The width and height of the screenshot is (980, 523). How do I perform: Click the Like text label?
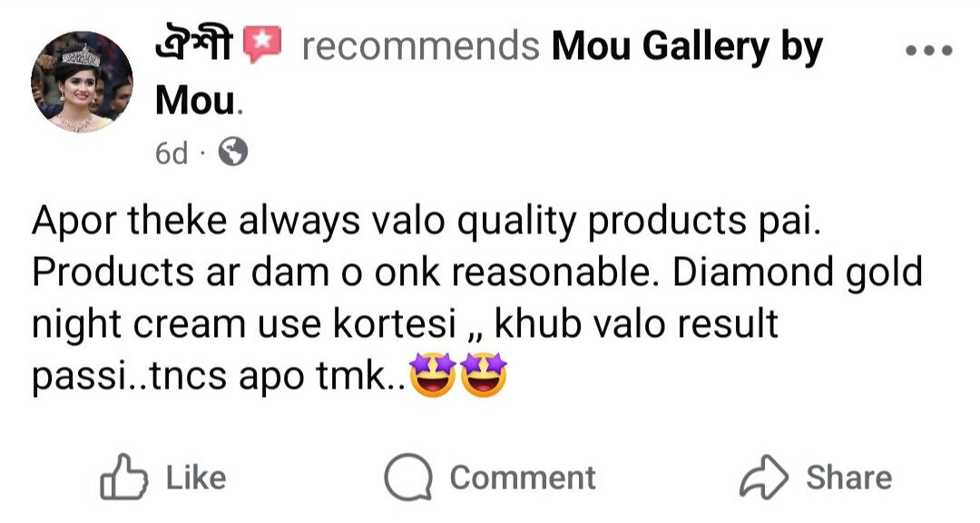pyautogui.click(x=196, y=478)
